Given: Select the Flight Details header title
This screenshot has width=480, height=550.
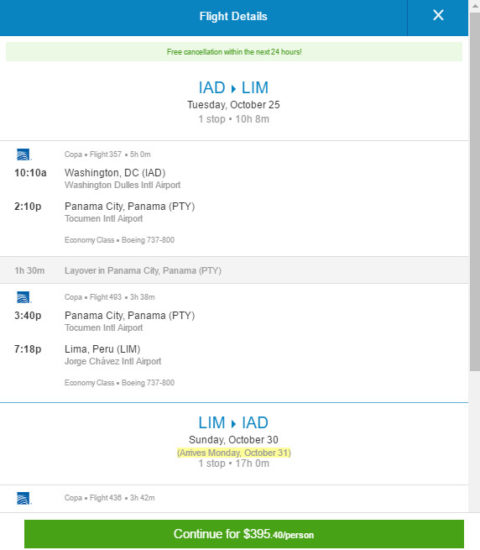Looking at the screenshot, I should 233,16.
